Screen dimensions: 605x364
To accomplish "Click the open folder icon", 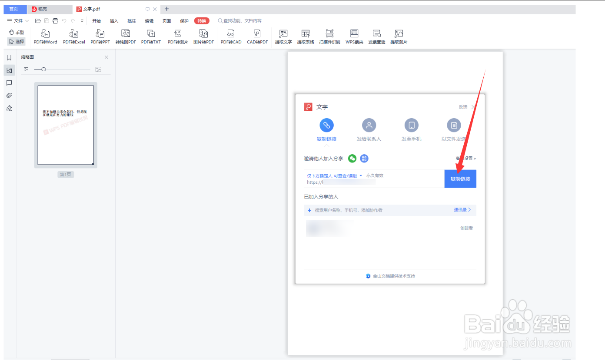I will pyautogui.click(x=38, y=21).
